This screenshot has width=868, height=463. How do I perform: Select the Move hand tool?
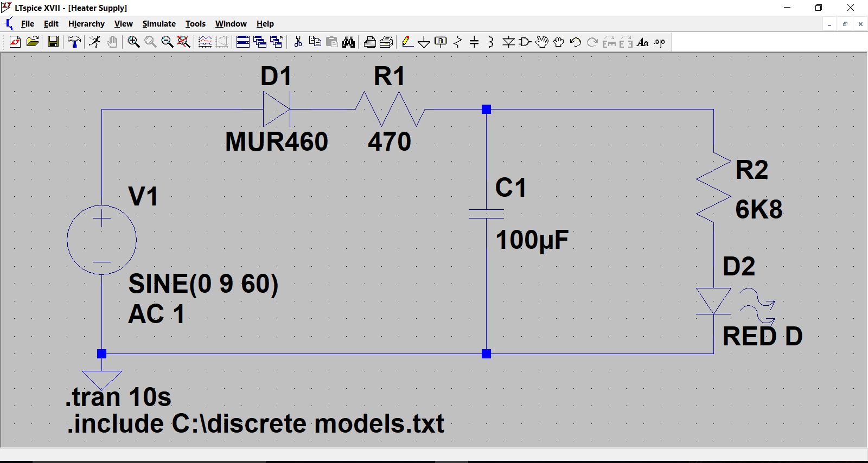[542, 42]
